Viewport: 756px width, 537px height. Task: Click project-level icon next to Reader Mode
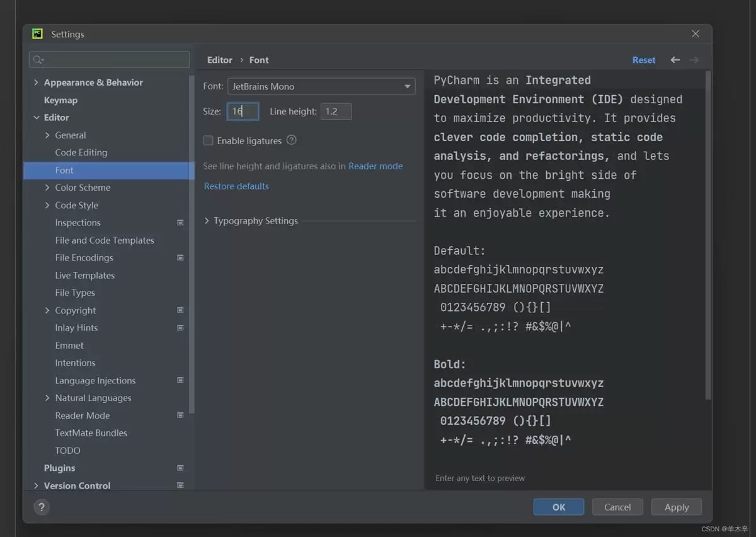(x=180, y=415)
